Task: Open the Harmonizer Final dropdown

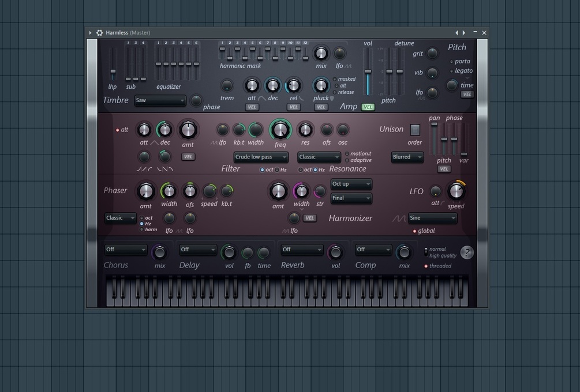Action: 351,198
